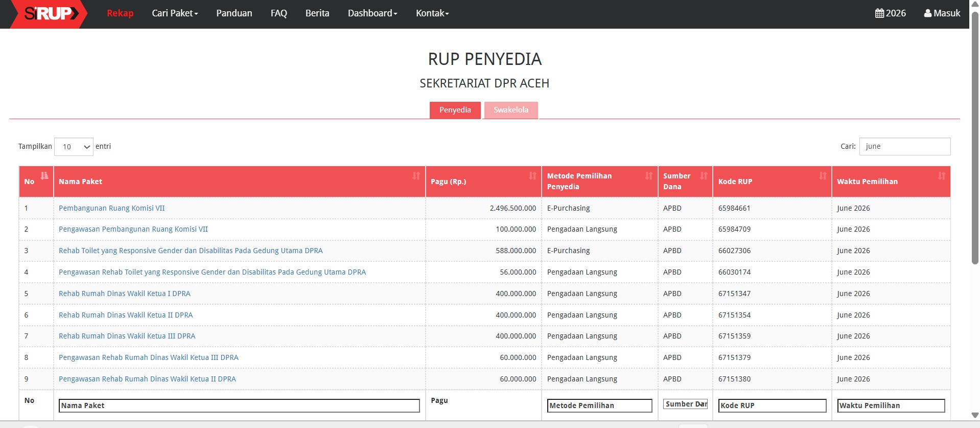The width and height of the screenshot is (980, 428).
Task: Open Rehab Toilet yang Responsive Gender link
Action: click(x=191, y=251)
